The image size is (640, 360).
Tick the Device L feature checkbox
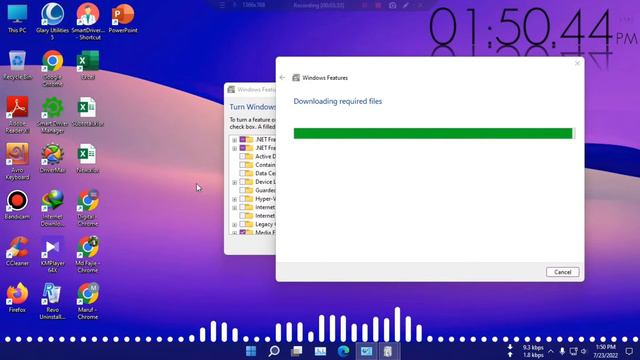click(242, 182)
